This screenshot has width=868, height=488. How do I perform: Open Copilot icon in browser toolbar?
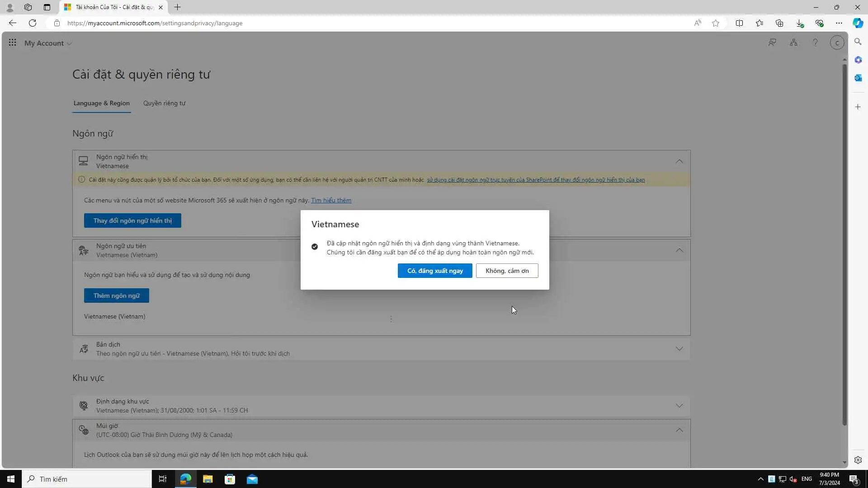858,23
